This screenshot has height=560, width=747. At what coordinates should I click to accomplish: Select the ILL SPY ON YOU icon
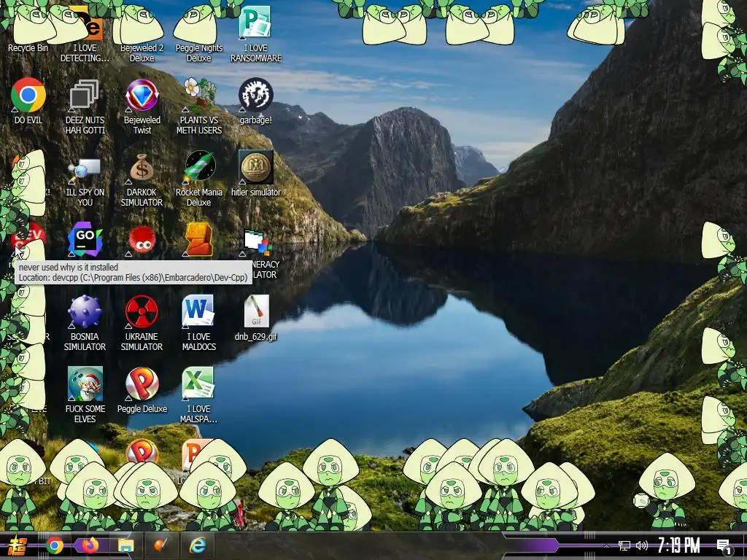click(85, 181)
